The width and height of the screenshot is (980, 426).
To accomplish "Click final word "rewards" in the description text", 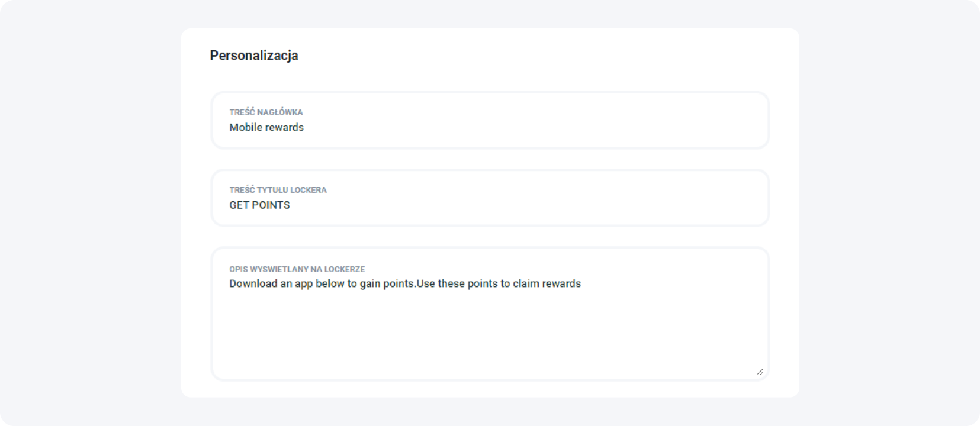I will [561, 284].
